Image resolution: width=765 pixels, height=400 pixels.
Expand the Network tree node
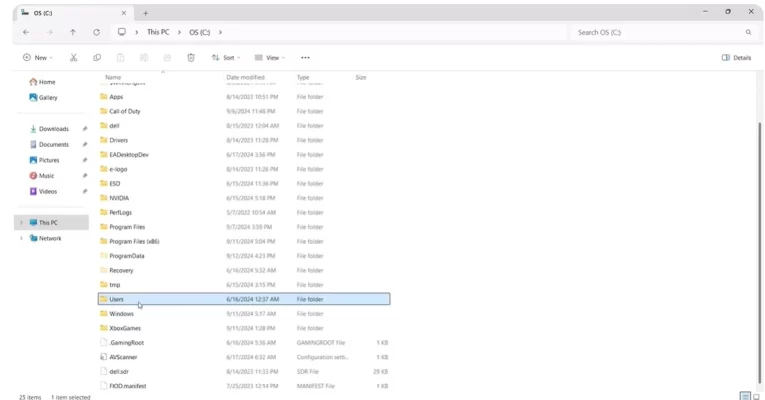pos(21,238)
